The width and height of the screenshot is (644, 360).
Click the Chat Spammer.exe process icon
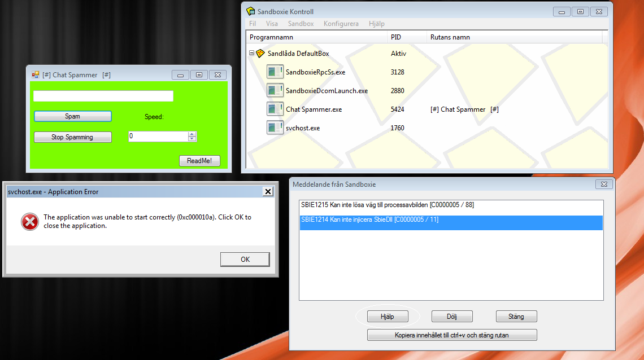[x=275, y=109]
